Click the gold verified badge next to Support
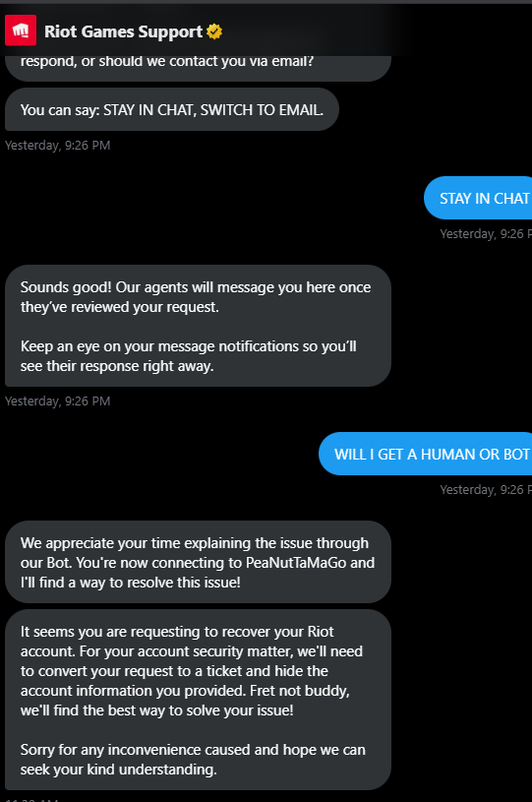This screenshot has height=802, width=532. pyautogui.click(x=214, y=31)
